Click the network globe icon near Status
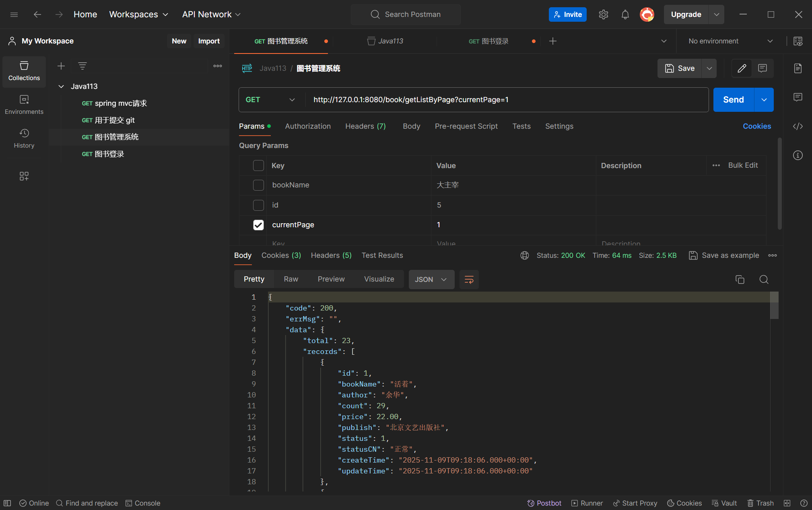Image resolution: width=812 pixels, height=510 pixels. 525,255
